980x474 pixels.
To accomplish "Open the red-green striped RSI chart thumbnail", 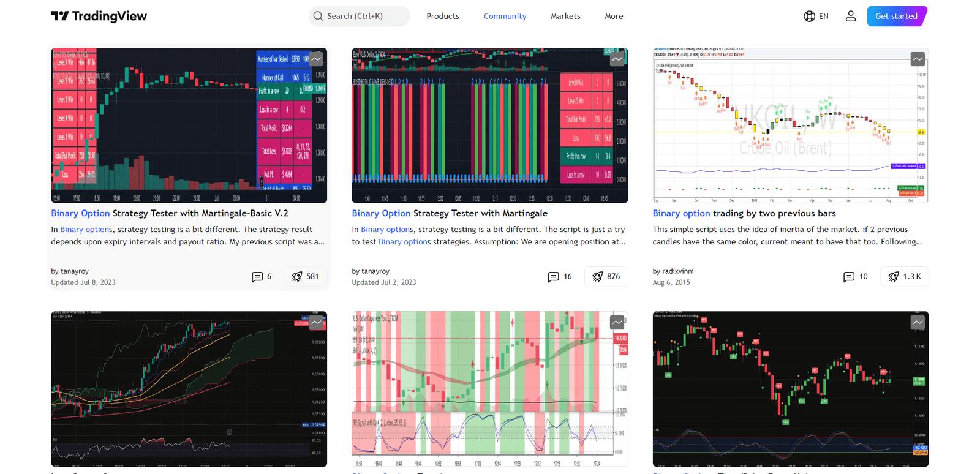I will [490, 389].
